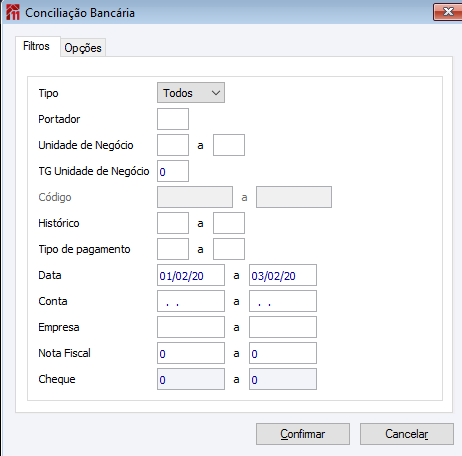Click the first Conta input field
The height and width of the screenshot is (456, 462).
click(x=191, y=301)
